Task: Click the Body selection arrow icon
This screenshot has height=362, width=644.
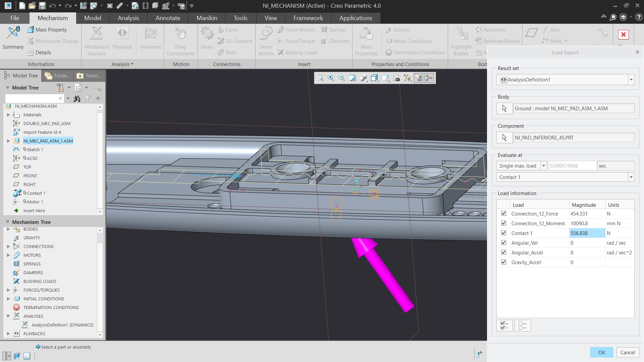Action: (x=504, y=109)
